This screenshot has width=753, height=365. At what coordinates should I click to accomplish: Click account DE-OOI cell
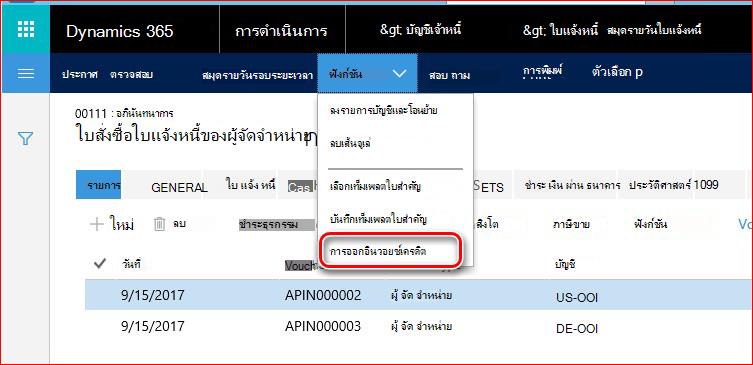tap(576, 329)
